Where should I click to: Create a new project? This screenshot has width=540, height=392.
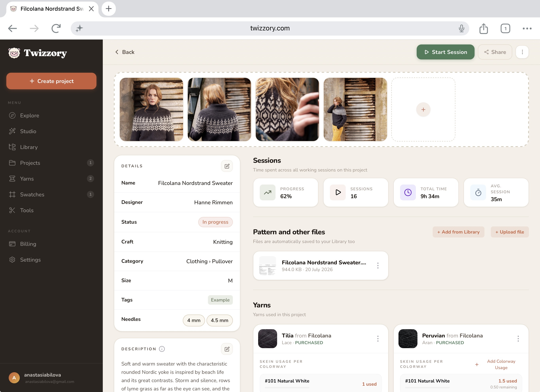[51, 81]
